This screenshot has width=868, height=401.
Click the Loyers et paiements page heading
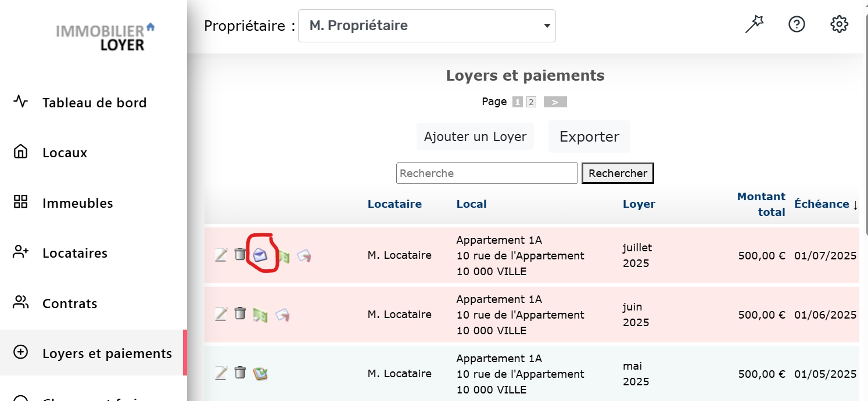click(525, 75)
